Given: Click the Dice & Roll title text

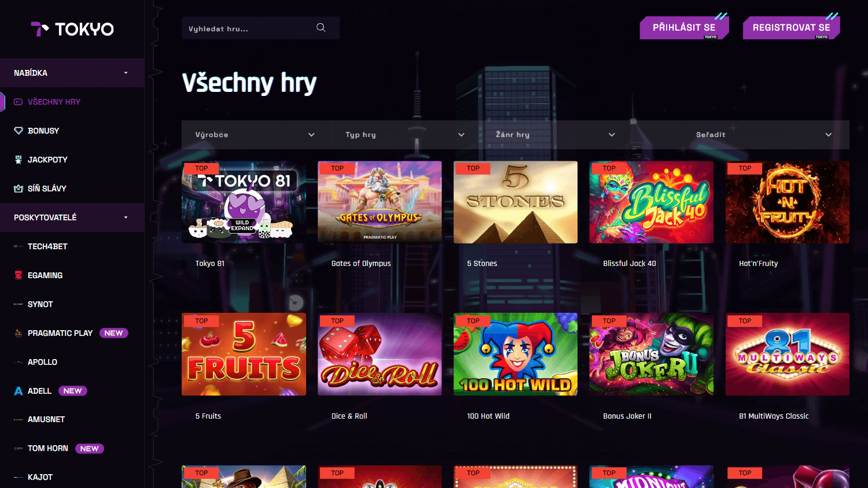Looking at the screenshot, I should (350, 416).
